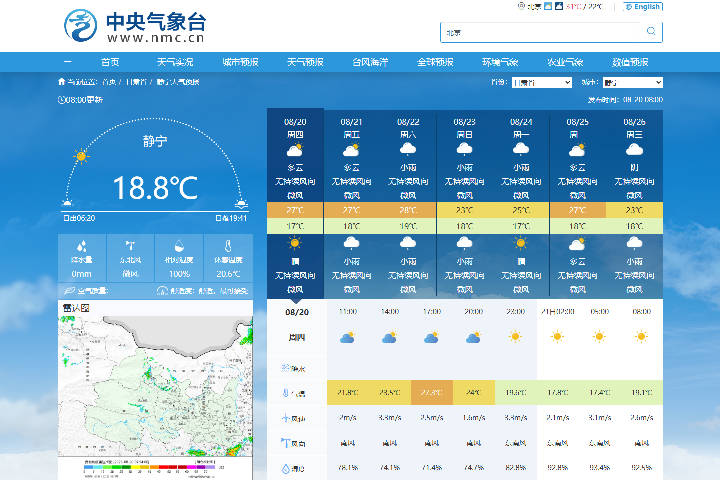Click the rainfall droplets icon above 0mm
The image size is (720, 480).
pyautogui.click(x=81, y=246)
